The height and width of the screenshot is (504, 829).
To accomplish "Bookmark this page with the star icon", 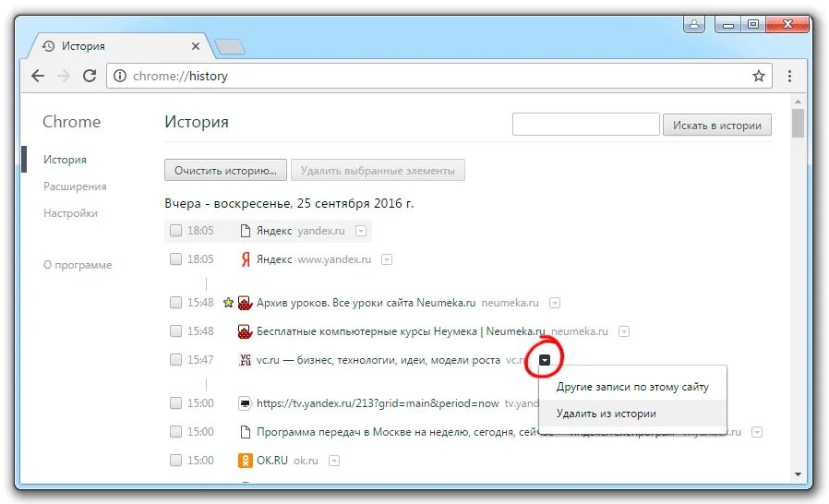I will [759, 76].
